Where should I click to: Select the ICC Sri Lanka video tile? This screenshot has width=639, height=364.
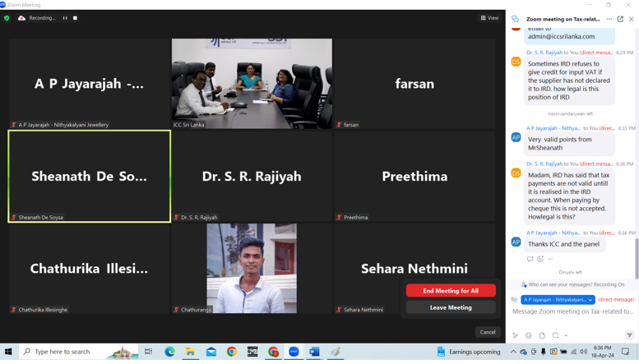pos(252,84)
